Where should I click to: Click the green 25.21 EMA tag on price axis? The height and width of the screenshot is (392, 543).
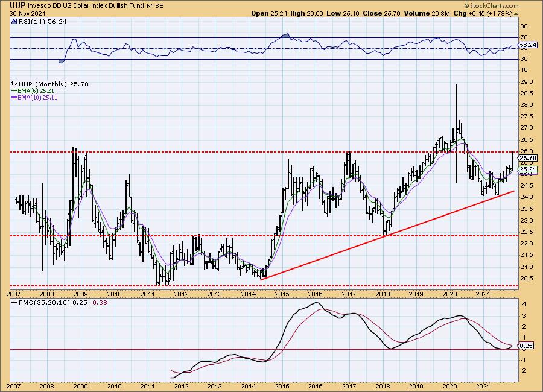tap(528, 169)
